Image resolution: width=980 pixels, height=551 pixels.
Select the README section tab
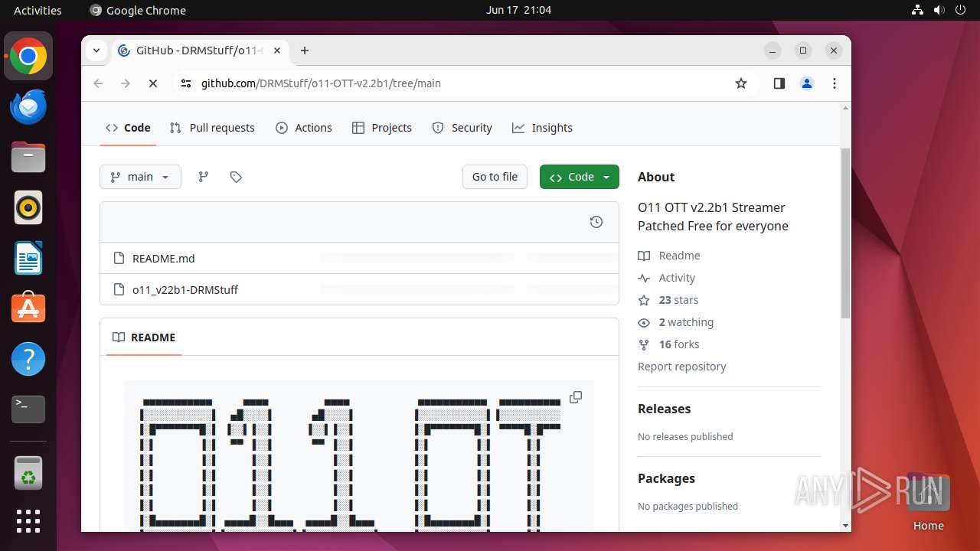144,337
